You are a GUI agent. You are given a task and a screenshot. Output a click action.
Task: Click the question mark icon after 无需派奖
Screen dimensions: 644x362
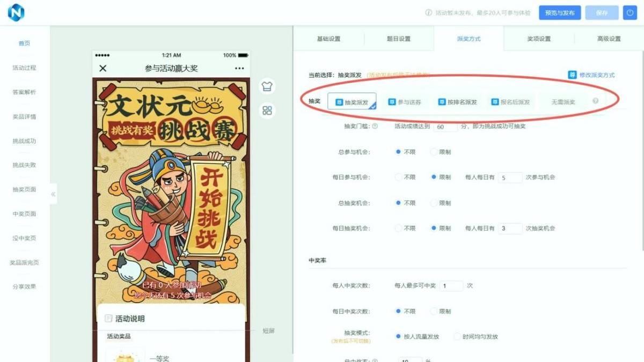pos(595,101)
